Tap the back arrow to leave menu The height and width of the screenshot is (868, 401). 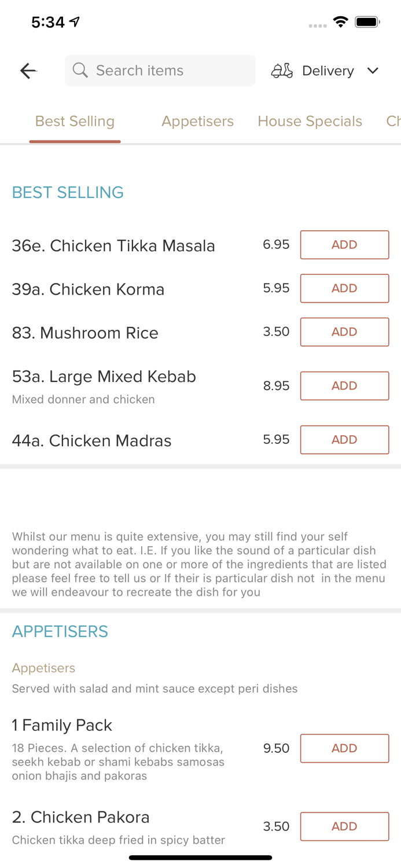tap(27, 71)
